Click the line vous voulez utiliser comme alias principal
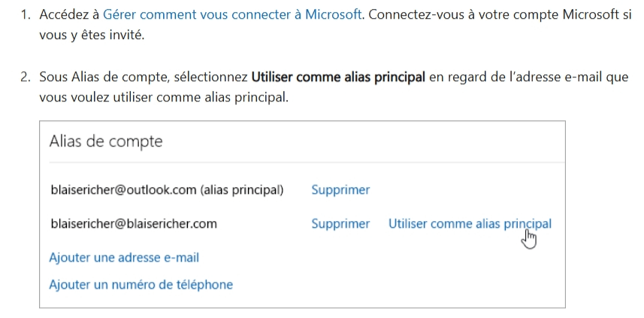The height and width of the screenshot is (318, 644). tap(164, 97)
